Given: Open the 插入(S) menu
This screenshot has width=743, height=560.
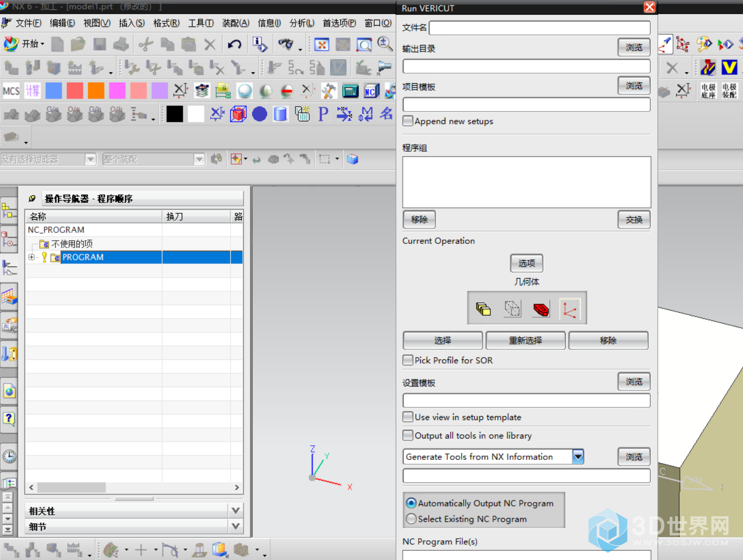Looking at the screenshot, I should pyautogui.click(x=132, y=23).
